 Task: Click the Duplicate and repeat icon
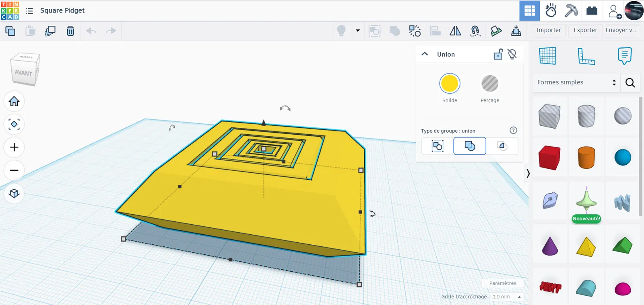(x=50, y=31)
